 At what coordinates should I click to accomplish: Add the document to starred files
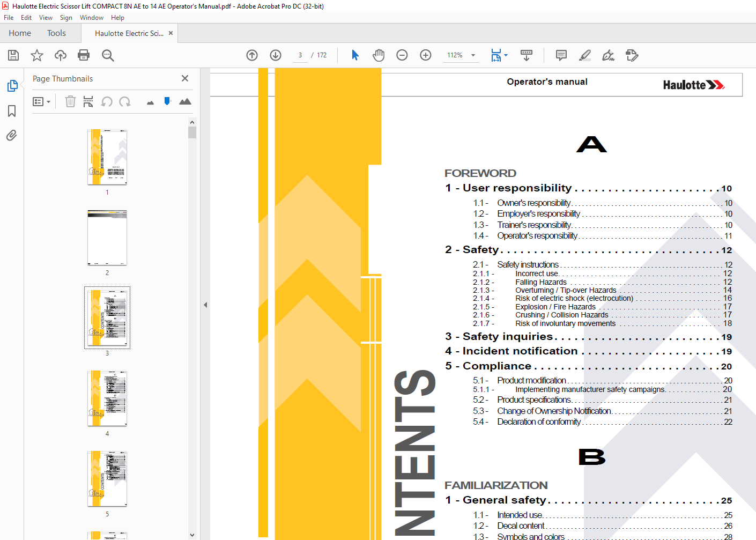(37, 55)
